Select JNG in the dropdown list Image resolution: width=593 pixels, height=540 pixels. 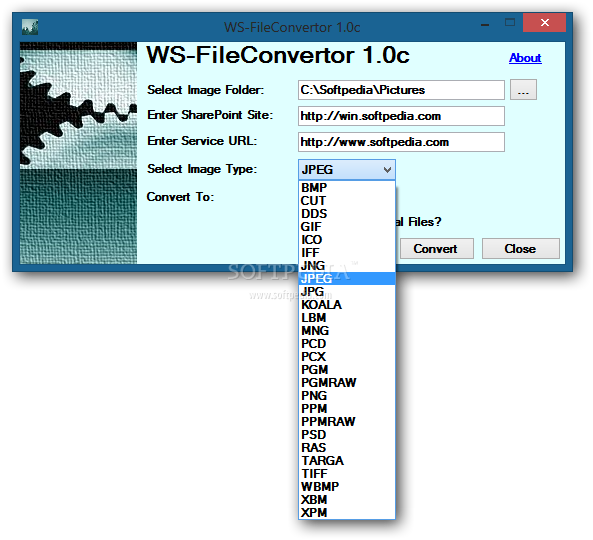pos(347,266)
